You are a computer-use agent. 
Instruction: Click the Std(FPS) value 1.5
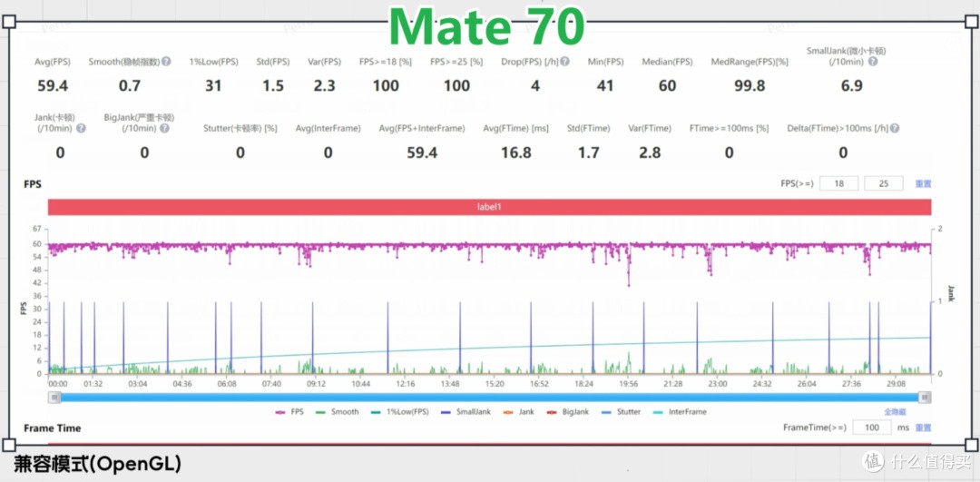point(273,85)
